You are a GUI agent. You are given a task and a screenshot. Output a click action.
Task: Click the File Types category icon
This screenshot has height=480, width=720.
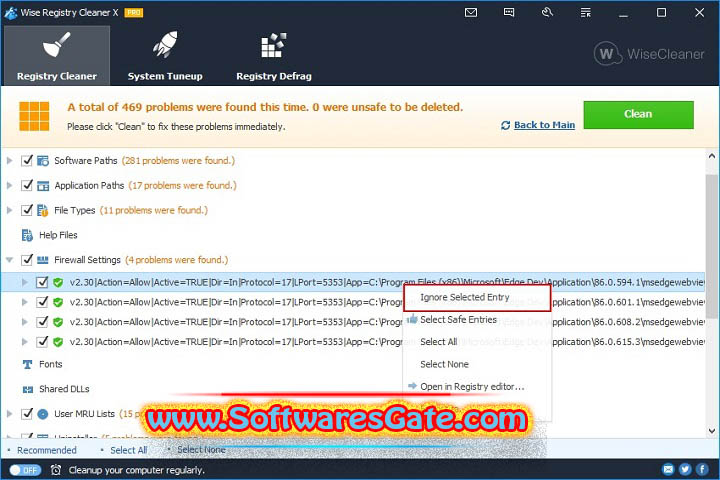point(42,210)
